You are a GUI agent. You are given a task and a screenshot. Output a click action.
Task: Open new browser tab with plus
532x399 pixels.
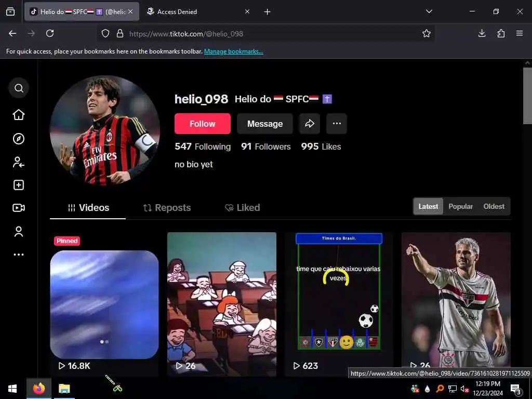click(268, 12)
